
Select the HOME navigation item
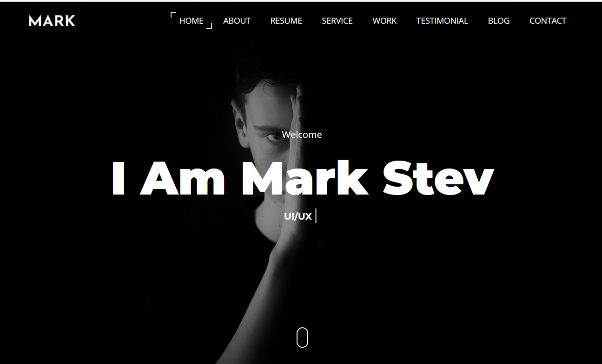point(192,21)
